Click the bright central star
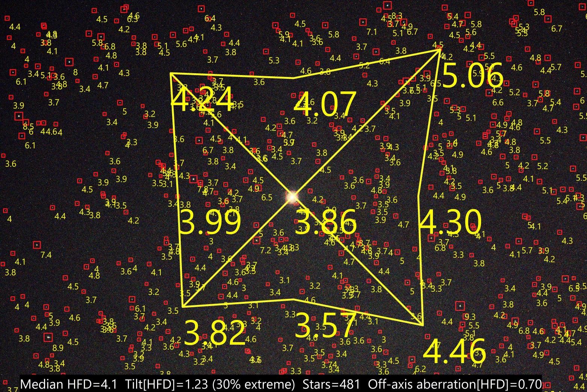Viewport: 587px width, 392px height. click(x=292, y=196)
